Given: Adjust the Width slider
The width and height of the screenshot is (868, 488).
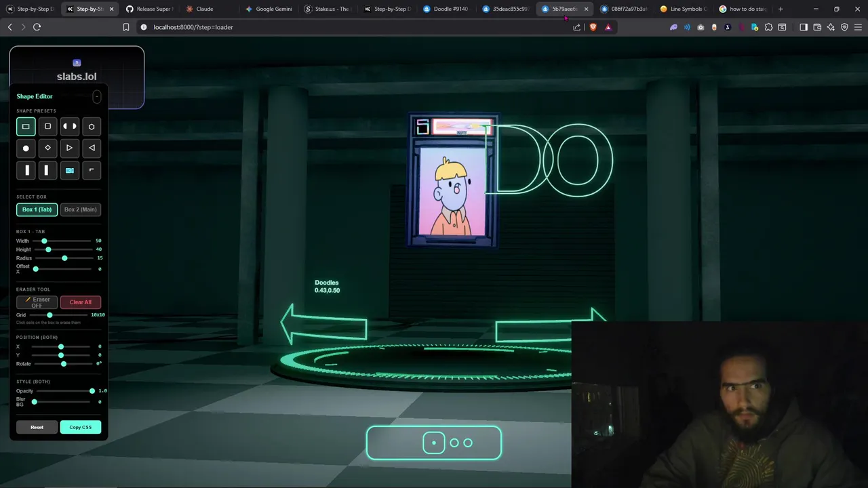Looking at the screenshot, I should tap(62, 241).
